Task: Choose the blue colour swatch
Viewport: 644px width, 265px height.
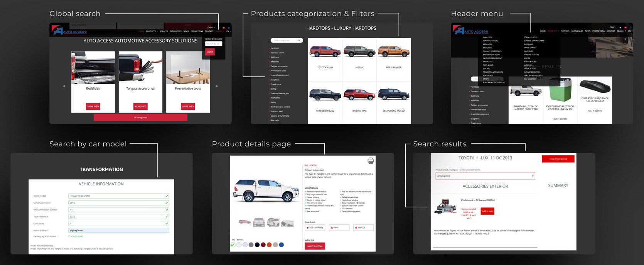Action: point(282,245)
